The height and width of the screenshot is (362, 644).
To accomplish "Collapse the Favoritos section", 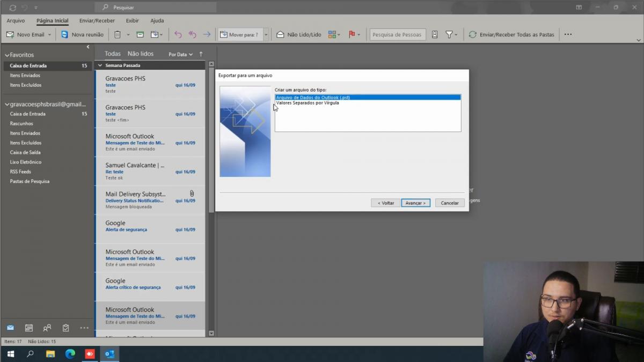I will coord(7,55).
